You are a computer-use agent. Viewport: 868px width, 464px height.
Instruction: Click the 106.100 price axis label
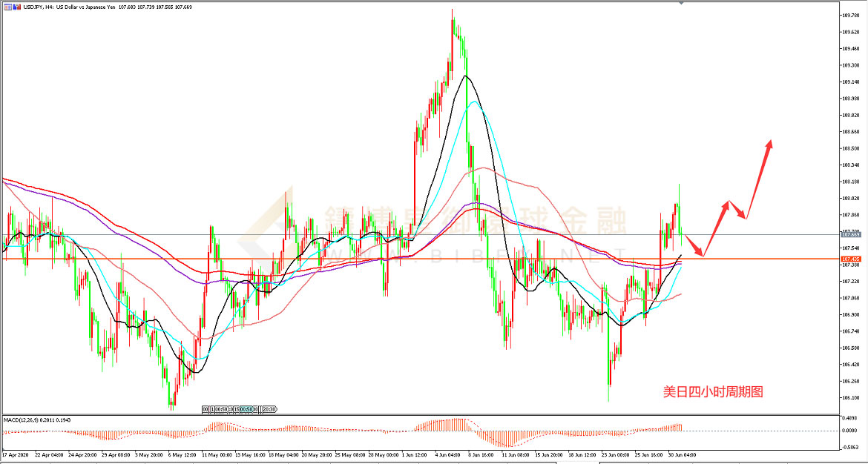850,398
